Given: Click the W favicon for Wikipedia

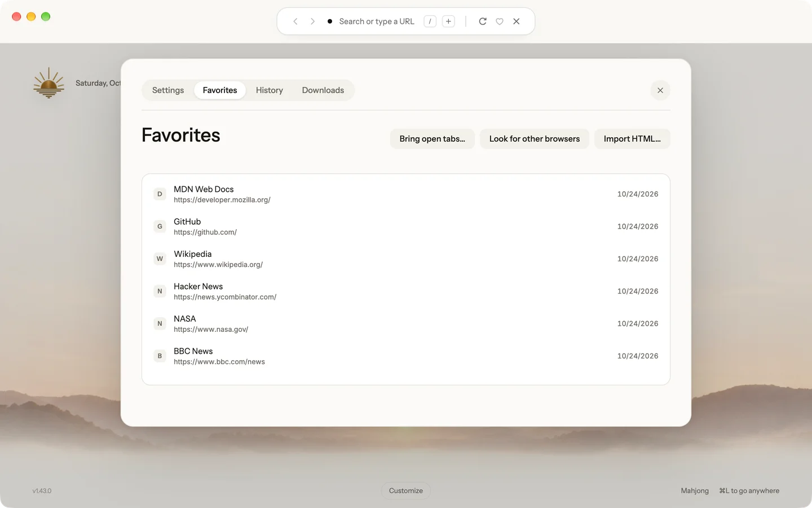Looking at the screenshot, I should pyautogui.click(x=160, y=259).
